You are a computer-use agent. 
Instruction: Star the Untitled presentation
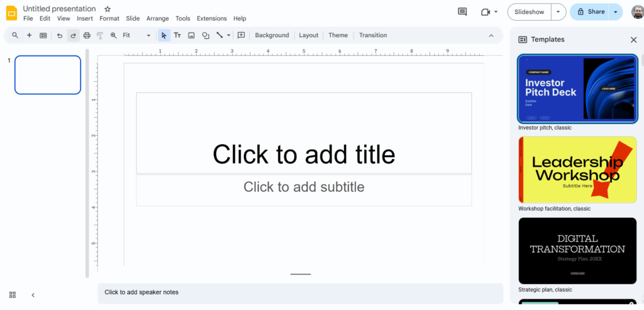point(108,9)
